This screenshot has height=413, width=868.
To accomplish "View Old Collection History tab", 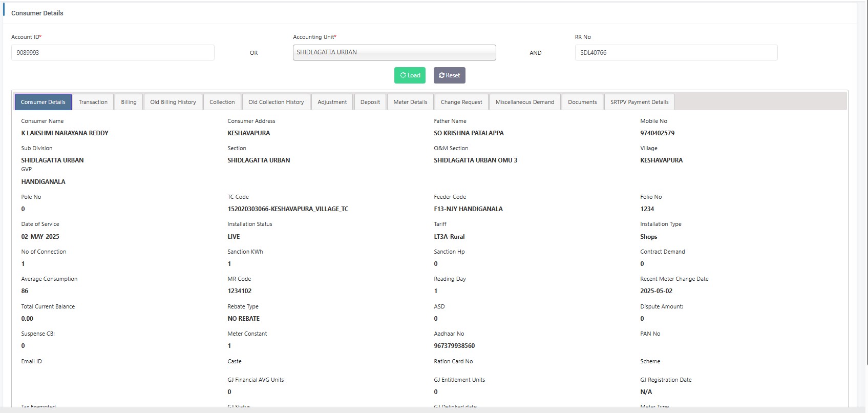I will point(276,102).
